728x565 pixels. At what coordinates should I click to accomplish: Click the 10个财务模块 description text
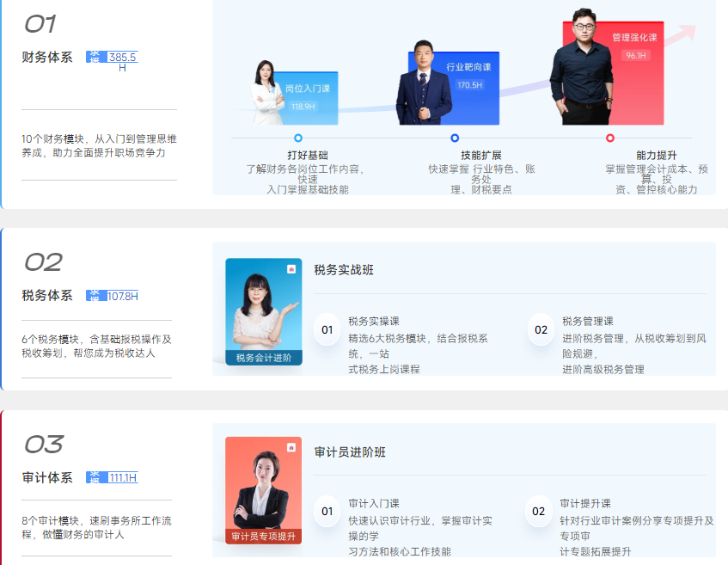pyautogui.click(x=99, y=145)
